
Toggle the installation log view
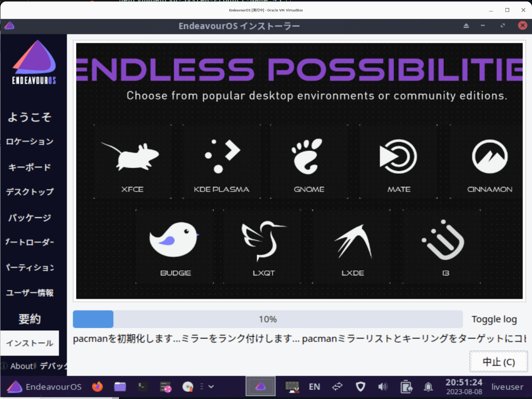tap(494, 319)
